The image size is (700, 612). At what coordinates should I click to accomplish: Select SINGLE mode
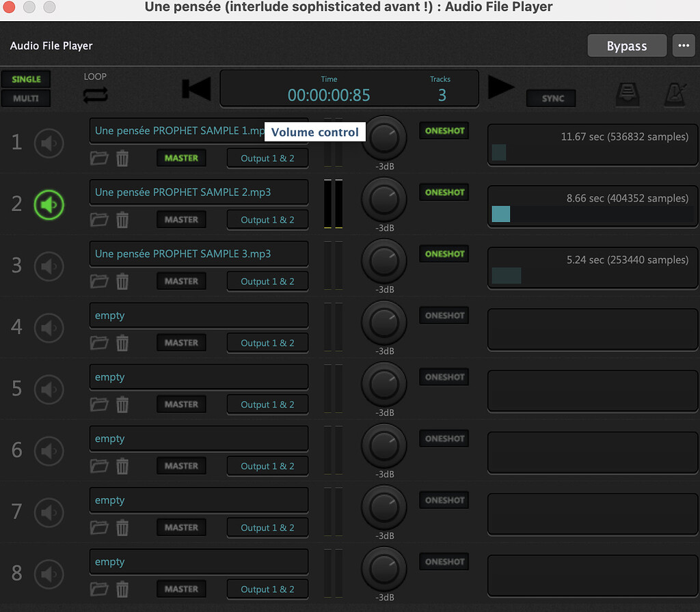point(26,79)
